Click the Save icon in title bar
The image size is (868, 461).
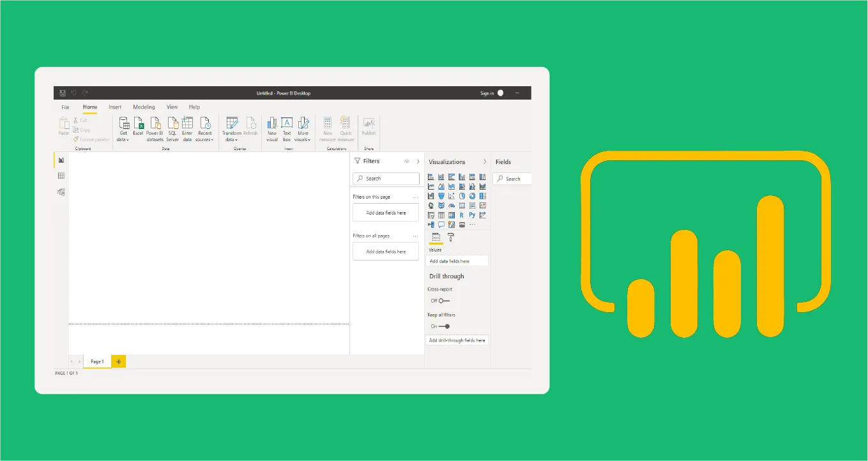point(63,93)
